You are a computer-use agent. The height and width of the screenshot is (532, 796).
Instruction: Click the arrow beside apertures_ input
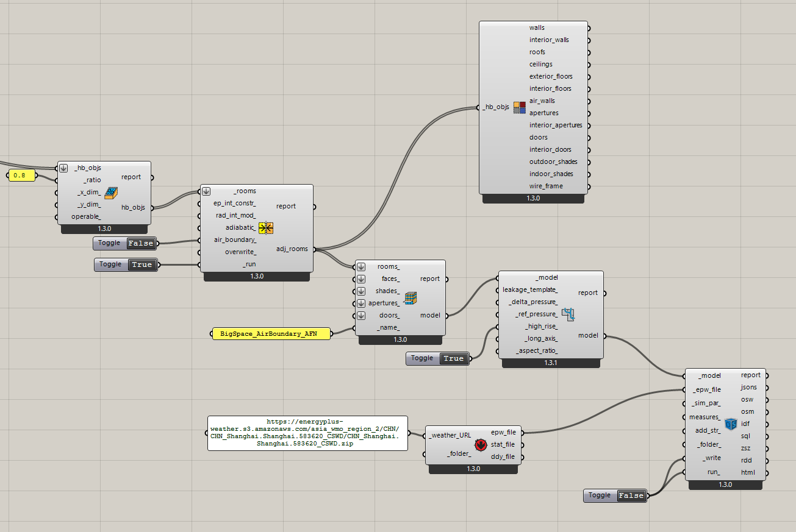coord(361,303)
